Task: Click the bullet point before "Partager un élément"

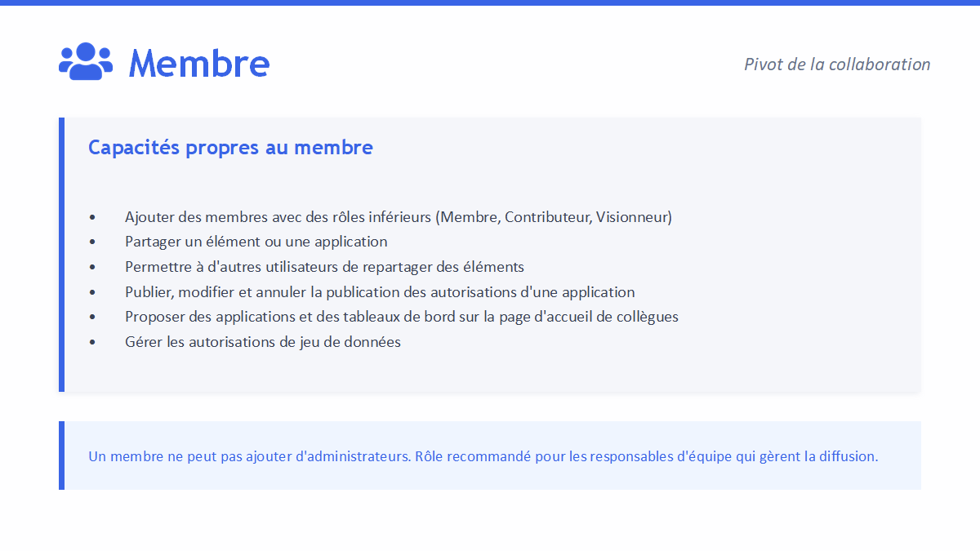Action: 92,242
